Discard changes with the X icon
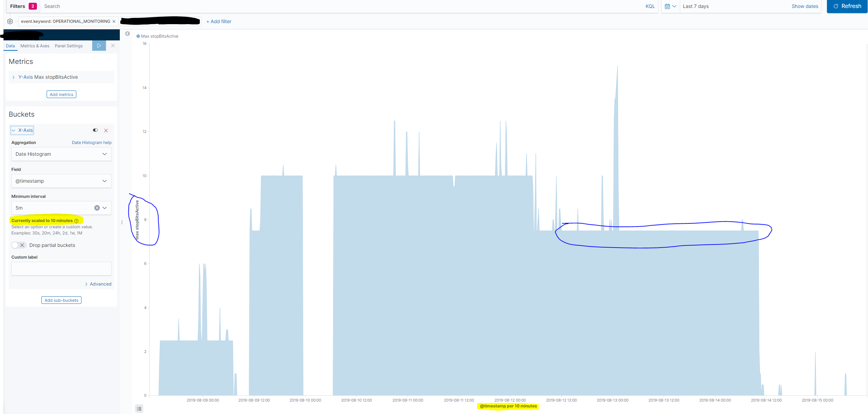This screenshot has height=414, width=868. coord(113,46)
